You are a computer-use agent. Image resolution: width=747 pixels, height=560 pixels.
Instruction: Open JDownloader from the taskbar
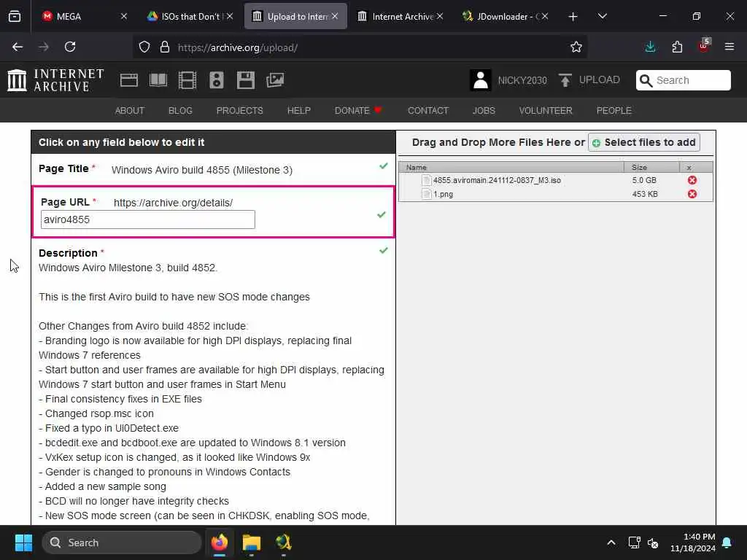(x=284, y=542)
